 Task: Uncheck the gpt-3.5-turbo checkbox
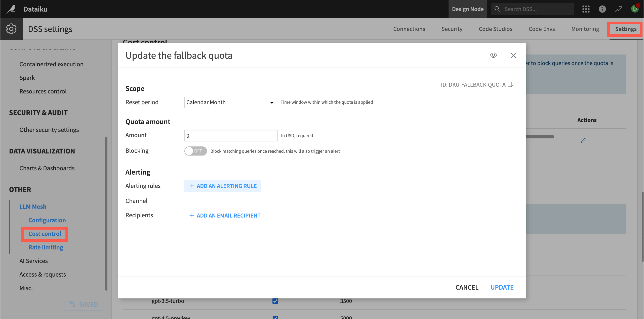point(275,301)
